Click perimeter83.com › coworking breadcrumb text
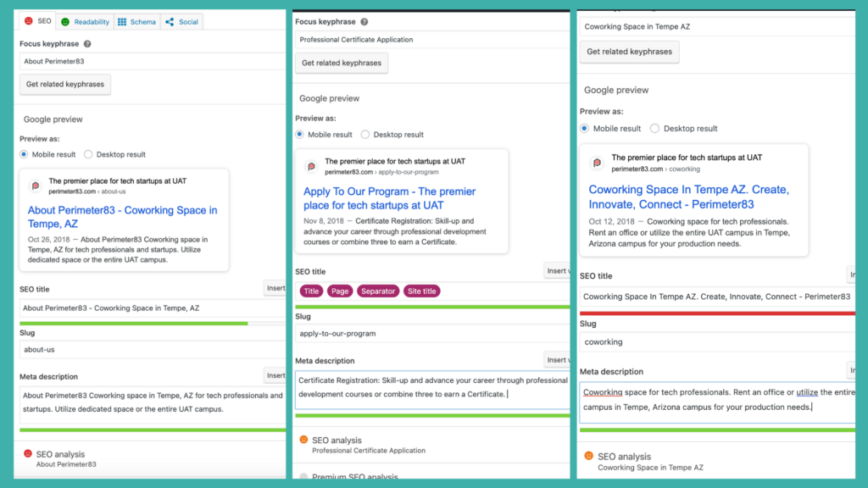Image resolution: width=868 pixels, height=488 pixels. click(655, 169)
